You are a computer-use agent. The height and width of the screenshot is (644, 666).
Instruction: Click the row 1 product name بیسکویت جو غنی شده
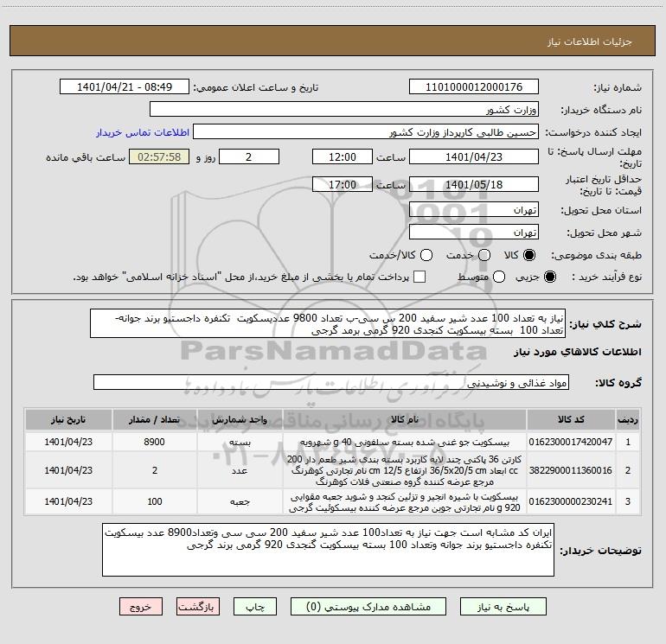coord(405,442)
